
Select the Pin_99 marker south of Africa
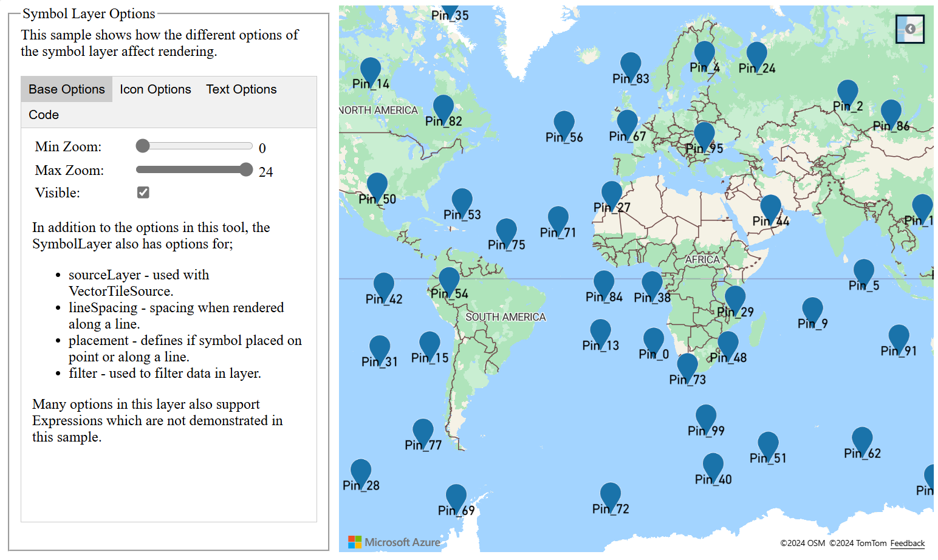coord(705,415)
